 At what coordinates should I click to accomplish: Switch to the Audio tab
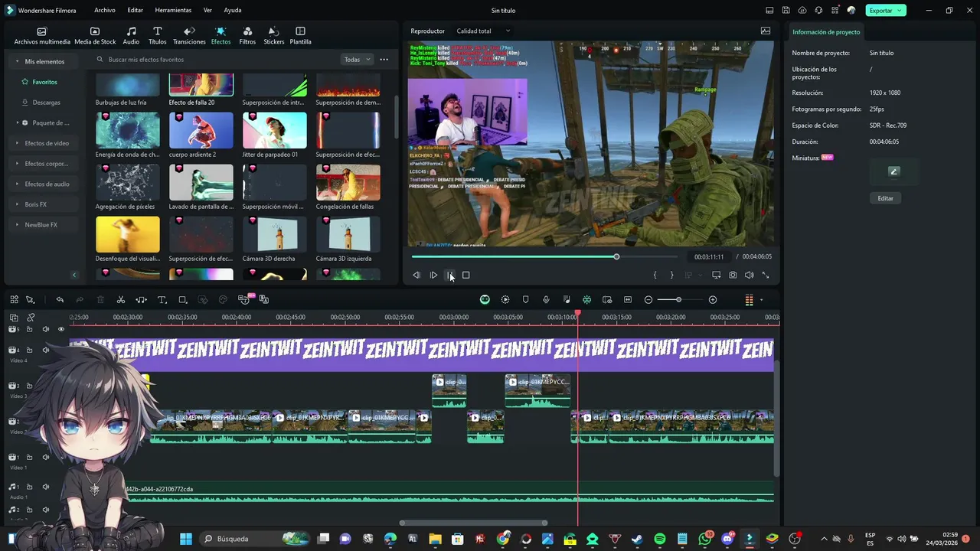coord(131,36)
